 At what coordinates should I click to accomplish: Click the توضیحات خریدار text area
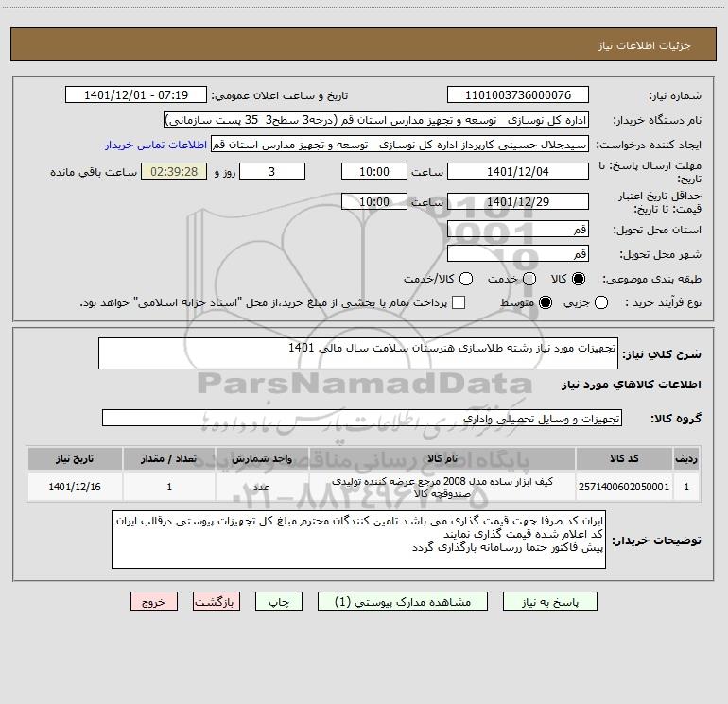click(358, 540)
